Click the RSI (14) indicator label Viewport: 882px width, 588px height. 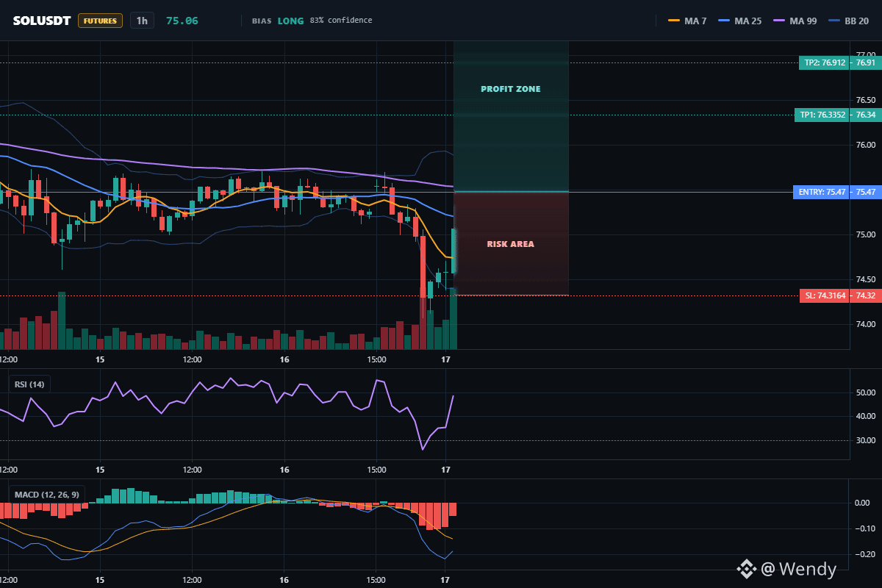click(x=30, y=384)
